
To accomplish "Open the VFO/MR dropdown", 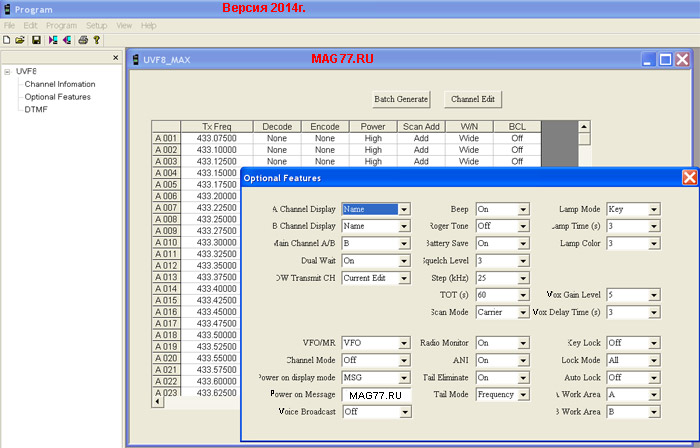I will click(404, 343).
